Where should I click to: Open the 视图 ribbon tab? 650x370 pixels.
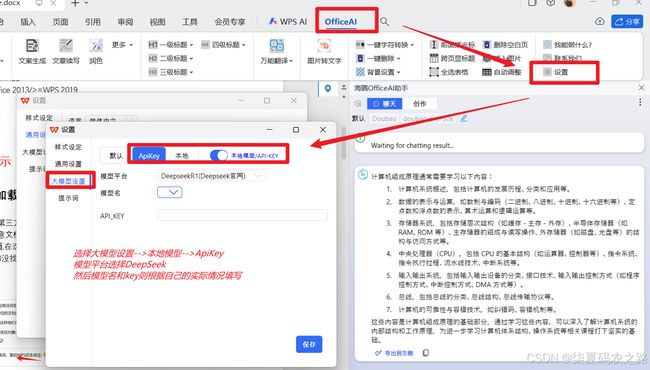tap(157, 22)
